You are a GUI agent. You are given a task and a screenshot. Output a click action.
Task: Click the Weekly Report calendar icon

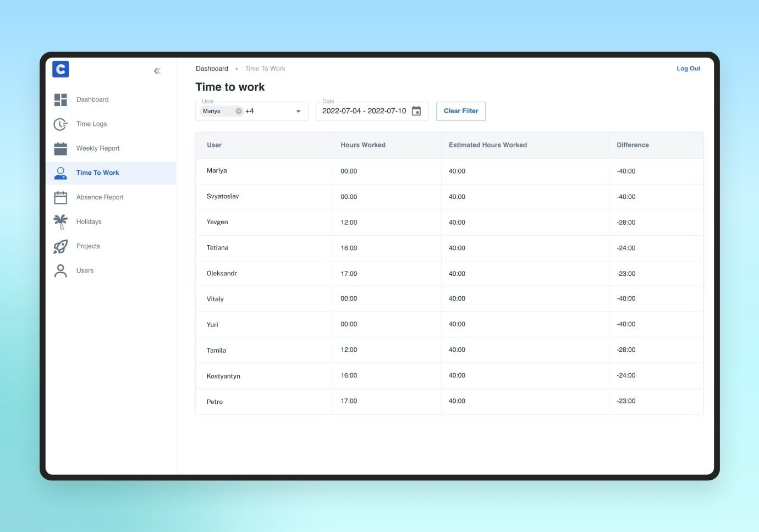61,148
